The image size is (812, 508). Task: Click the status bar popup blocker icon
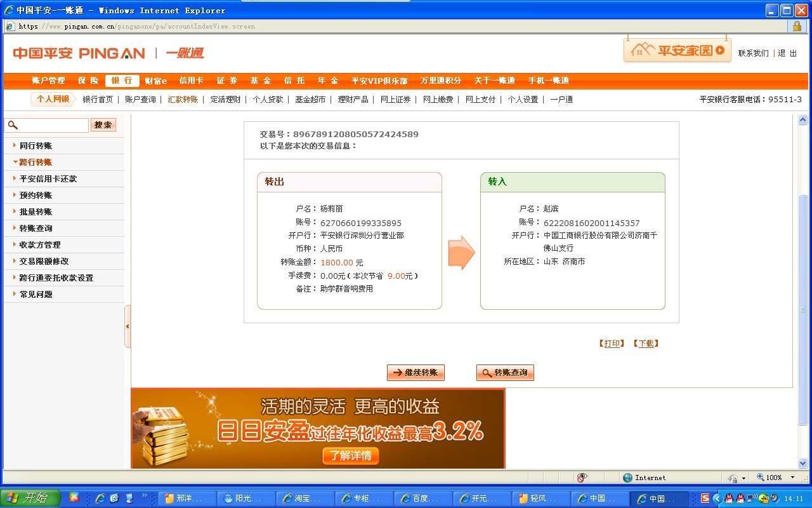(x=582, y=478)
